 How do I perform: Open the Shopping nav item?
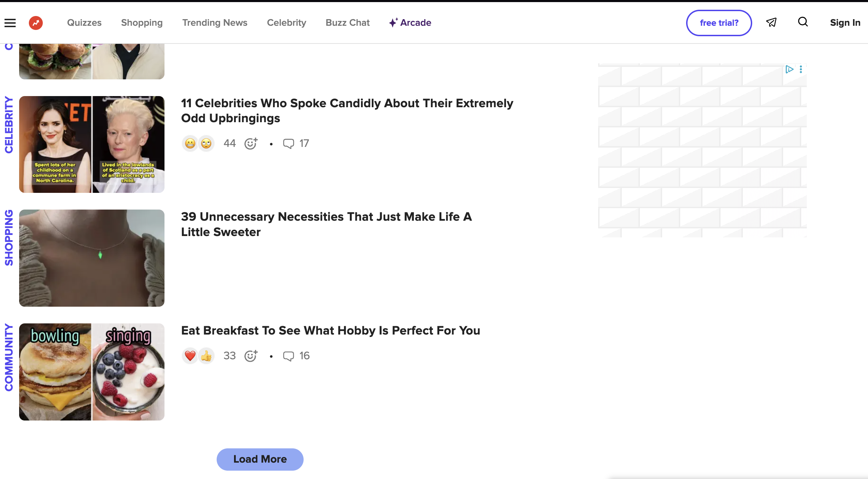pos(142,23)
